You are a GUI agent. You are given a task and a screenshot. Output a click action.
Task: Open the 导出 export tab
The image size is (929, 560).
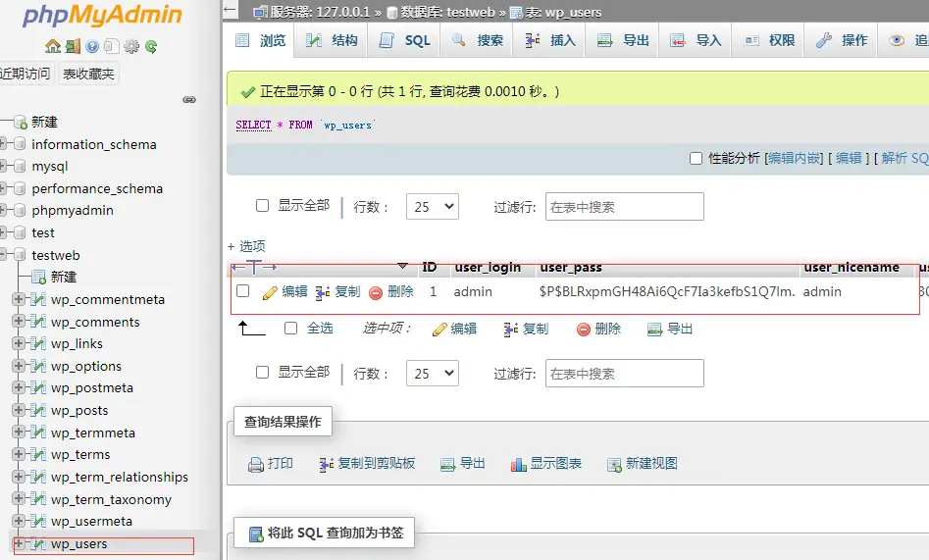tap(623, 40)
